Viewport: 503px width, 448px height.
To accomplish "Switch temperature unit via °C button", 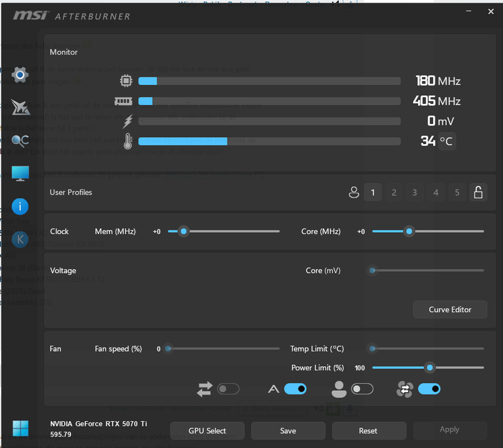I will tap(446, 141).
